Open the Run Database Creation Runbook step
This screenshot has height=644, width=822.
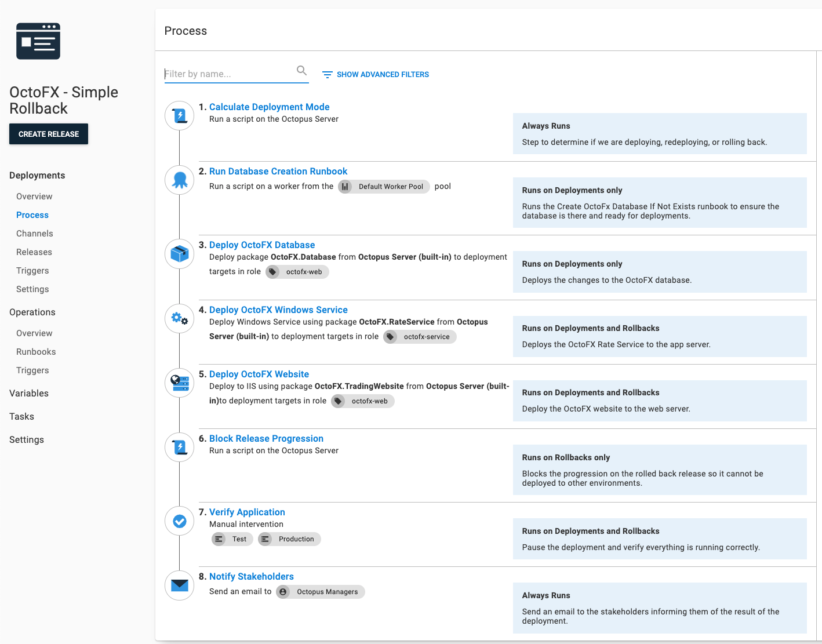click(x=278, y=171)
